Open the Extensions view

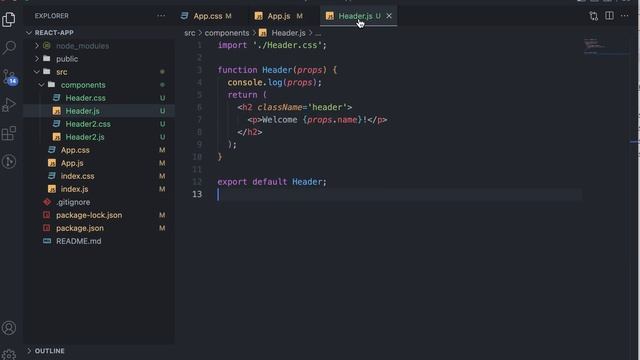(x=9, y=133)
